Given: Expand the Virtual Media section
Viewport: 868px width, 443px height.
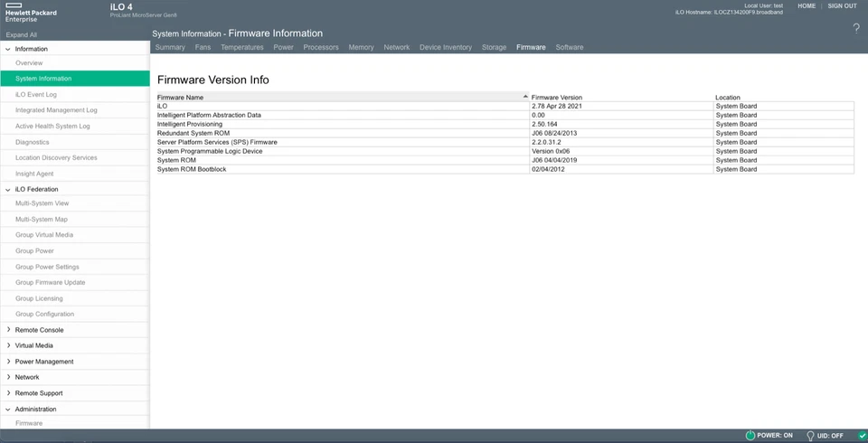Looking at the screenshot, I should coord(8,345).
